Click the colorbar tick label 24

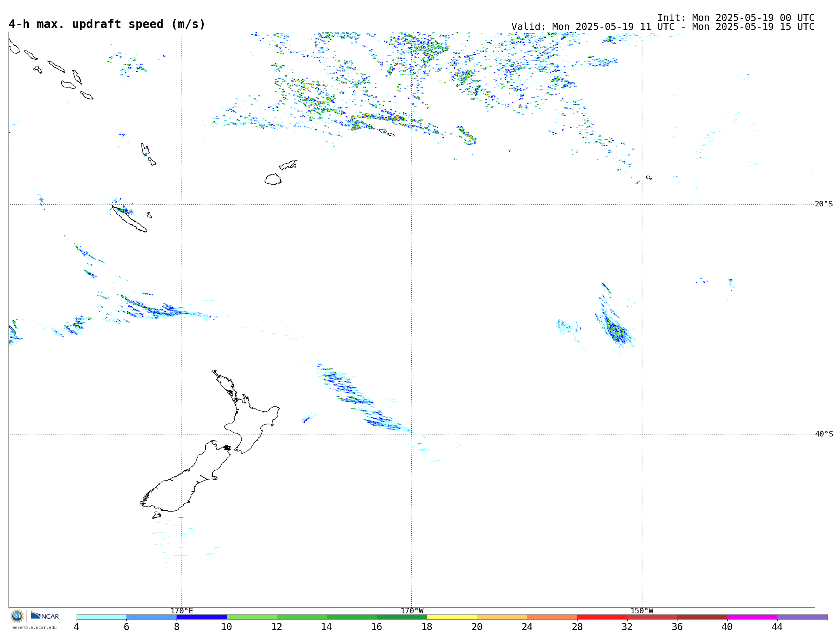pyautogui.click(x=527, y=627)
